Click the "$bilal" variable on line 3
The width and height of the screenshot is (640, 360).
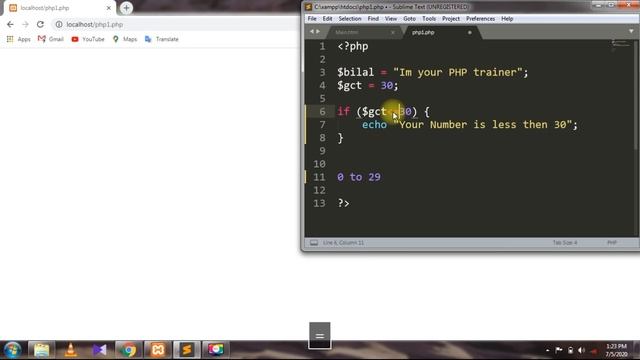(x=355, y=72)
